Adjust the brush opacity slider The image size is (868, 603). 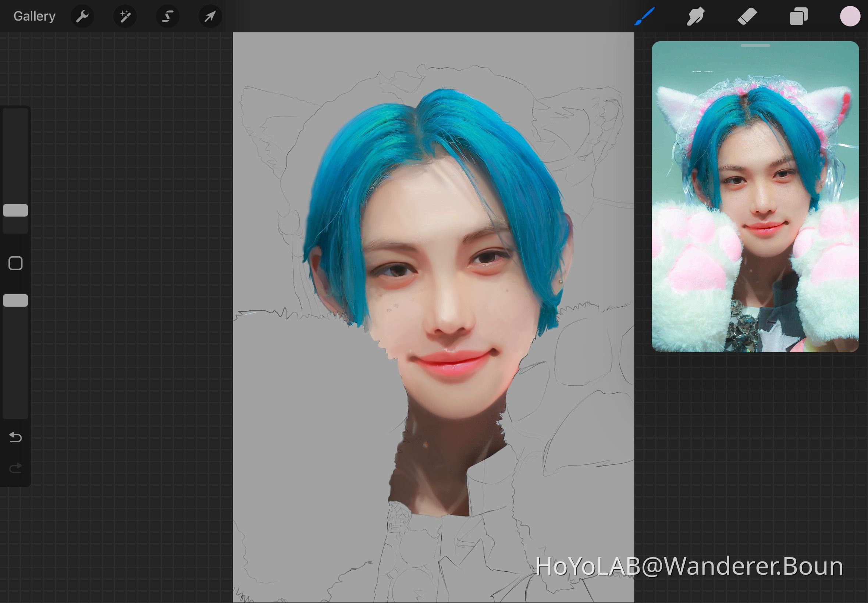click(15, 300)
